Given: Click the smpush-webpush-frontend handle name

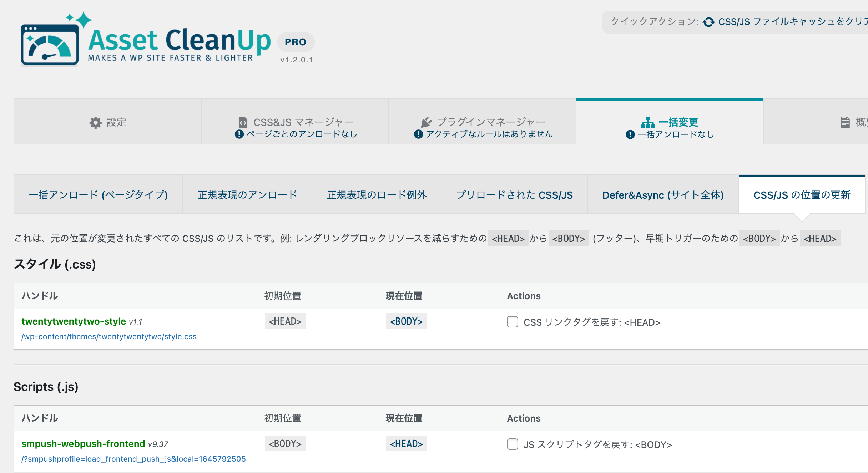Looking at the screenshot, I should click(83, 444).
